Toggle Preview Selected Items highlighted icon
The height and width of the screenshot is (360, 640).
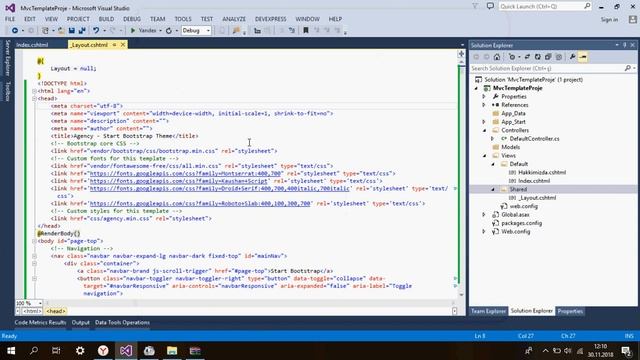583,57
